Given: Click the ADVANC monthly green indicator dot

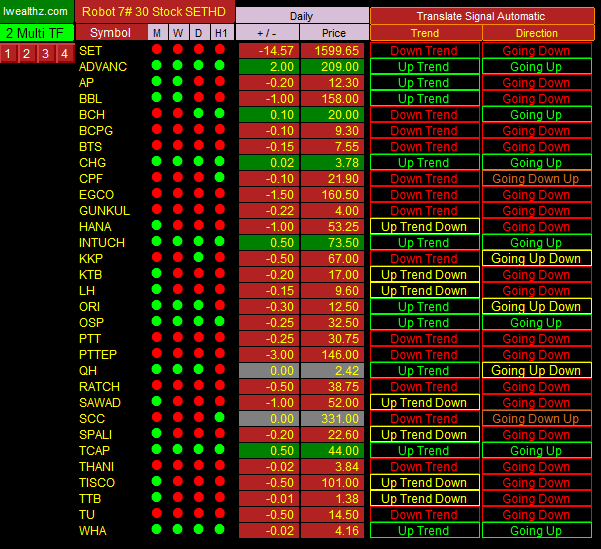Looking at the screenshot, I should pos(157,65).
